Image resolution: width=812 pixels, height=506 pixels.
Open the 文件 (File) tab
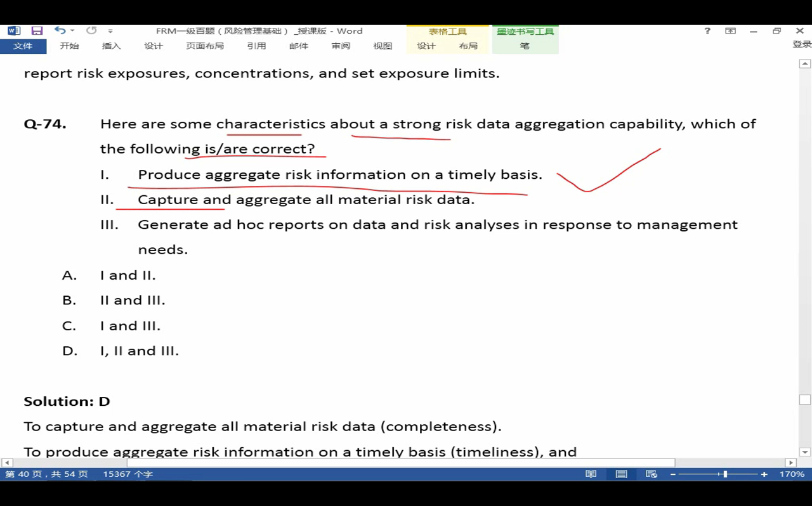click(x=23, y=46)
